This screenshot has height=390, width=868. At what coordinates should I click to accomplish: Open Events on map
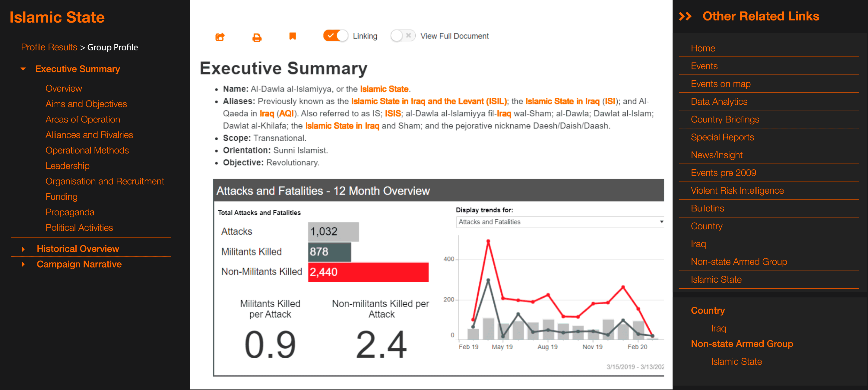(x=721, y=84)
